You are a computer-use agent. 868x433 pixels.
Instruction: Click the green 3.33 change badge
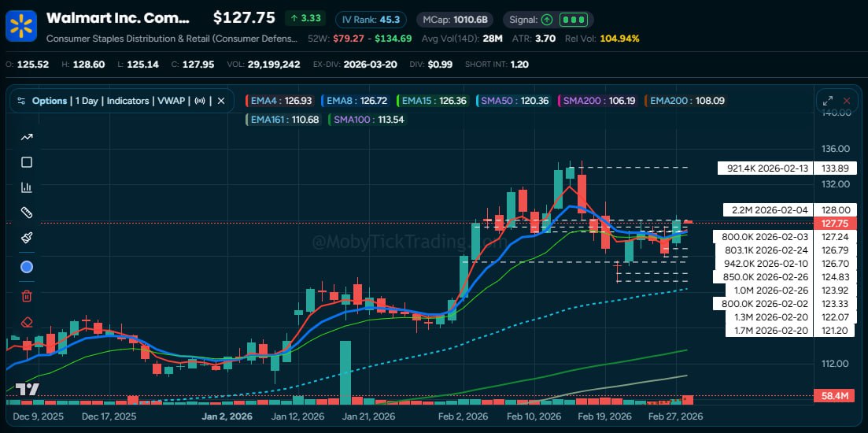point(305,18)
